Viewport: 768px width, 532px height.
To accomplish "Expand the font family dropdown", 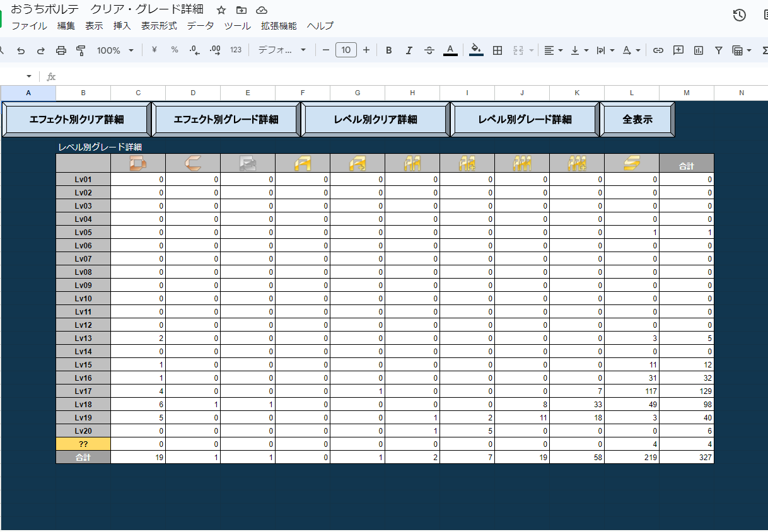I will [282, 50].
